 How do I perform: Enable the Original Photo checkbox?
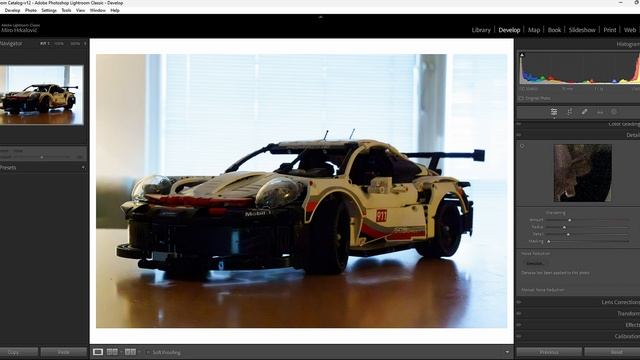click(x=521, y=98)
